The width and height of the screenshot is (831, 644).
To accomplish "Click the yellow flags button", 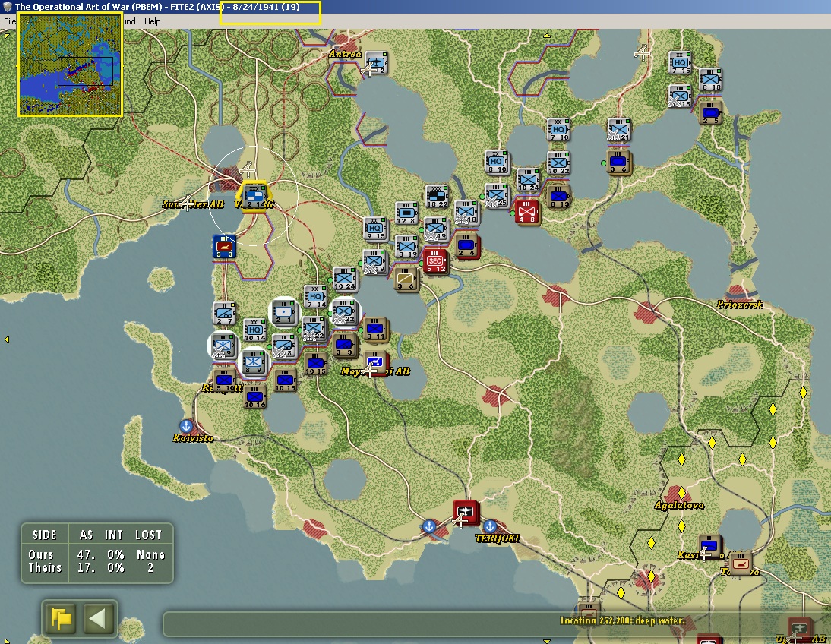I will pos(61,618).
